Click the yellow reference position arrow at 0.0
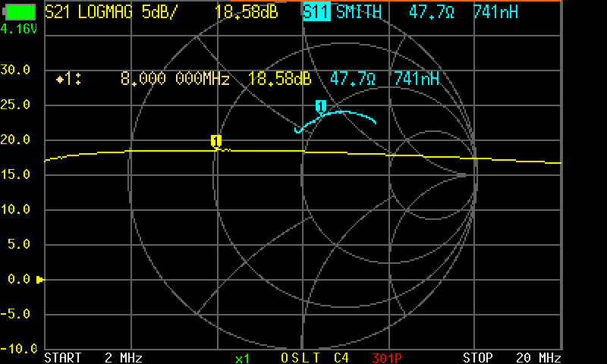This screenshot has height=364, width=607. pos(40,279)
